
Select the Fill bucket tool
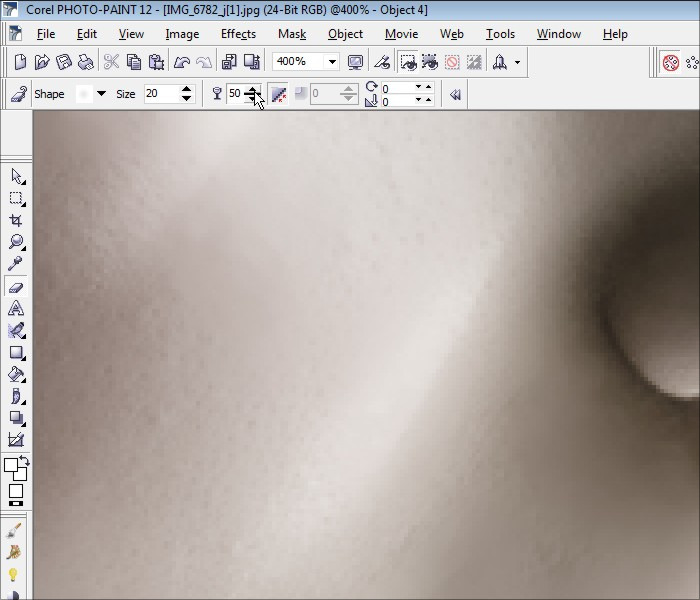coord(17,374)
